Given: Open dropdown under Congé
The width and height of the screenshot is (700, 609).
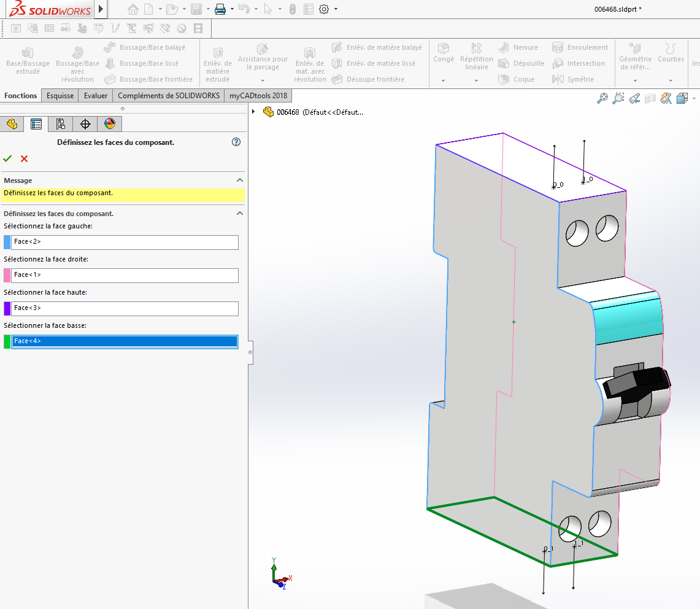Looking at the screenshot, I should pos(444,81).
